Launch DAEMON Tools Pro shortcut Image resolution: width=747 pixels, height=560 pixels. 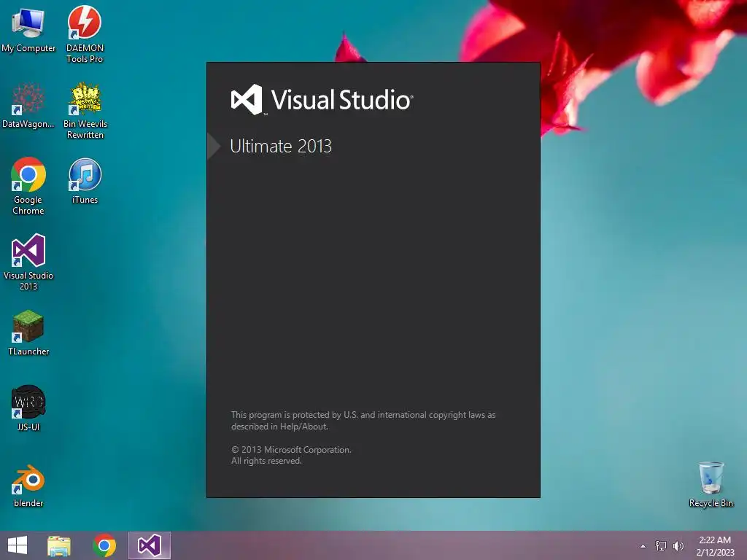click(x=85, y=34)
